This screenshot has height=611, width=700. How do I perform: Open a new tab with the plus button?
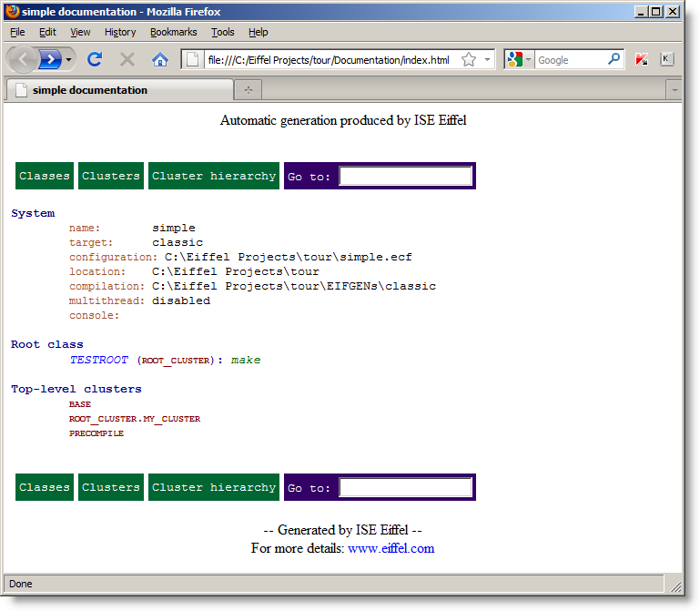[x=248, y=89]
